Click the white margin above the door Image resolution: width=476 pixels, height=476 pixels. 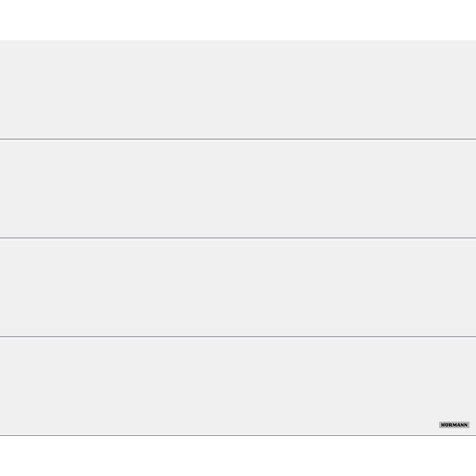tap(238, 20)
